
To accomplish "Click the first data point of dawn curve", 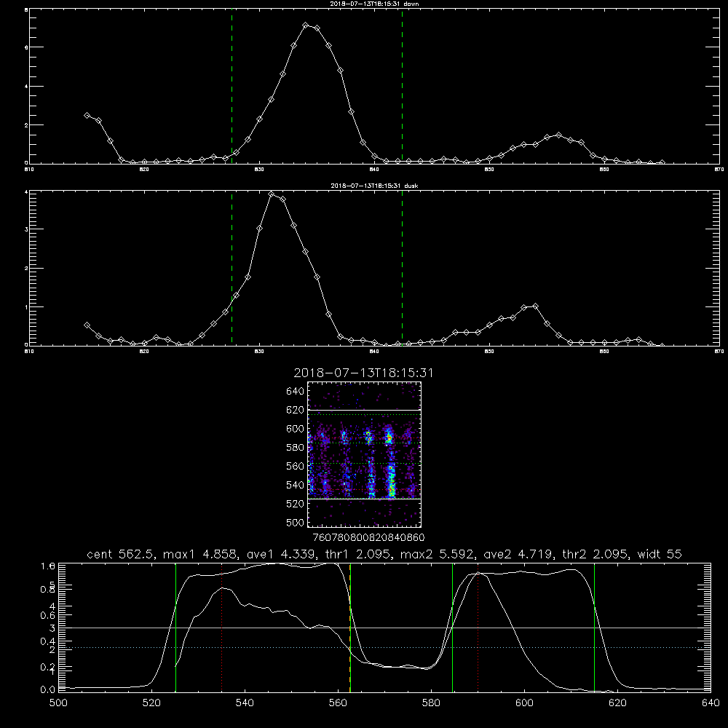I will pyautogui.click(x=87, y=115).
